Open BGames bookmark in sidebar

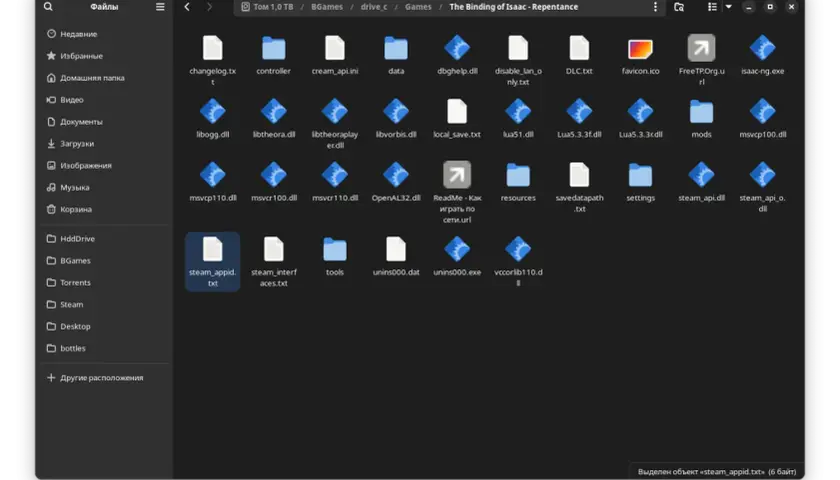pos(104,260)
